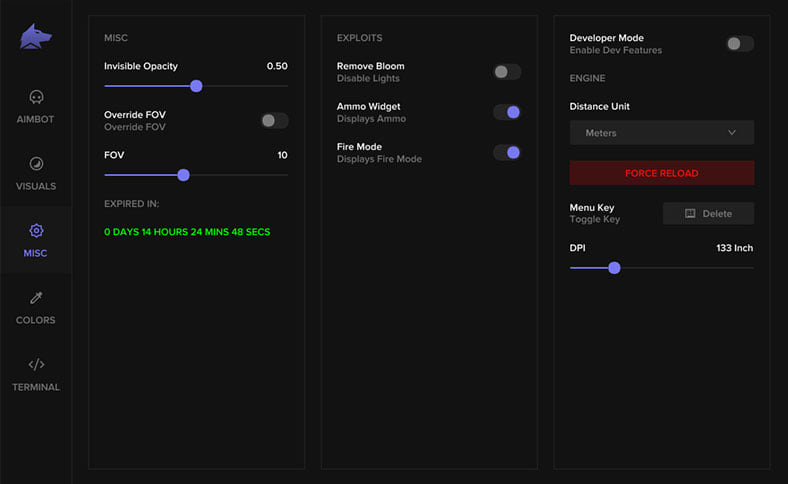Click the FOV value 10

coord(282,155)
